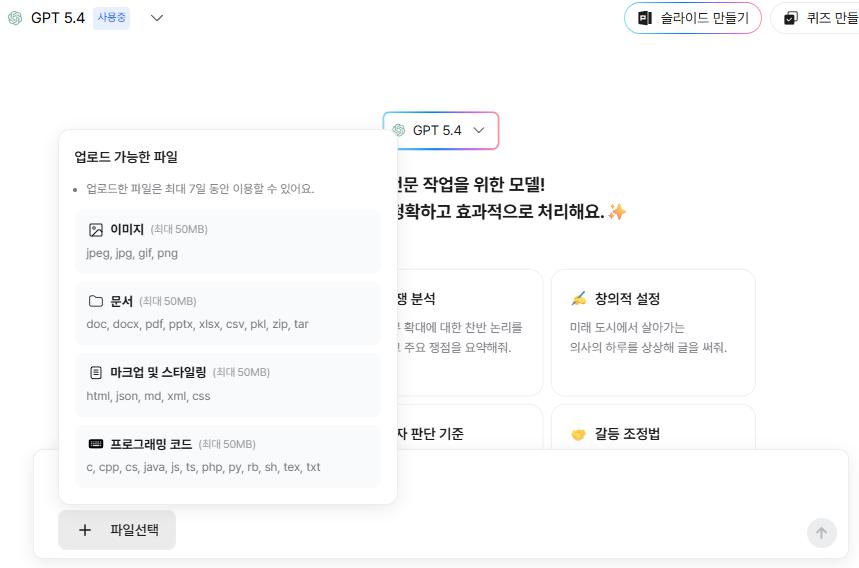Screen dimensions: 859x568
Task: Select the 문서 file type heading
Action: [122, 301]
